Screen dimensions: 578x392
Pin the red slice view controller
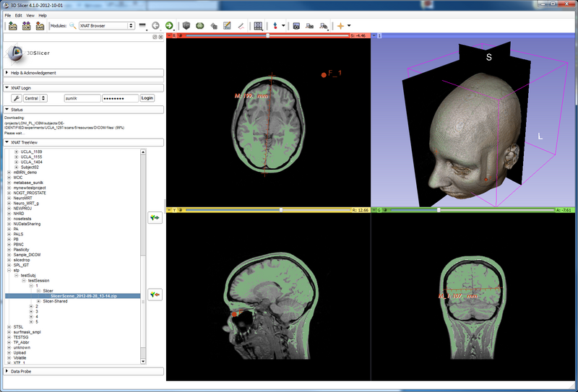coord(171,35)
